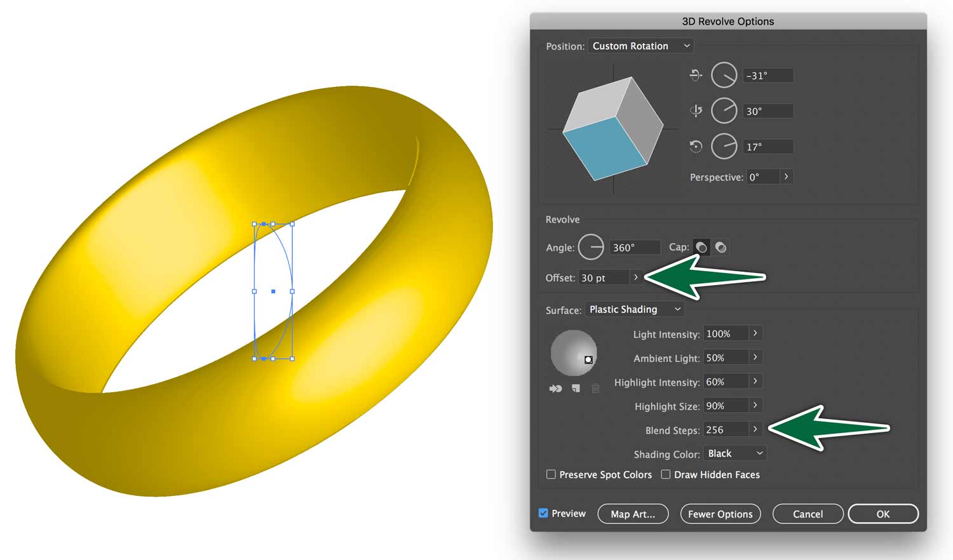
Task: Click the Fewer Options button
Action: [x=720, y=514]
